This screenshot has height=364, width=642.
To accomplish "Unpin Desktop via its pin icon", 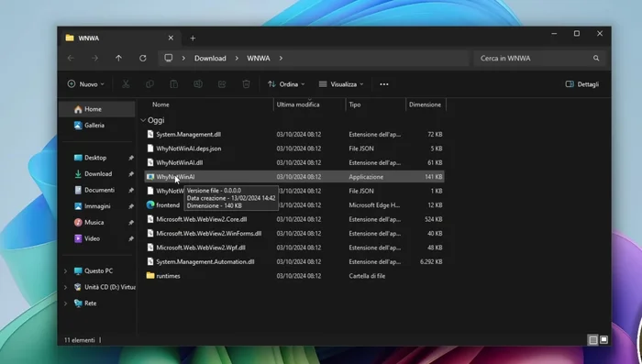I will point(130,158).
